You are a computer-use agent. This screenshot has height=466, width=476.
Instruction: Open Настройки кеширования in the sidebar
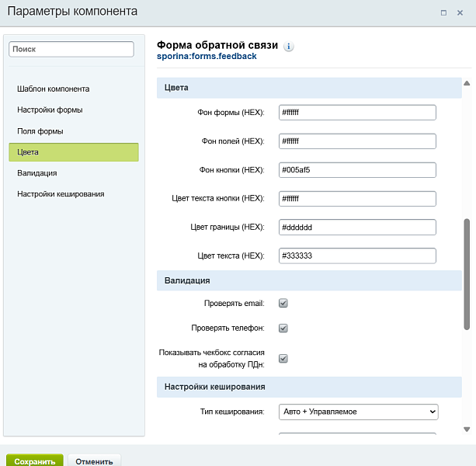pyautogui.click(x=61, y=194)
